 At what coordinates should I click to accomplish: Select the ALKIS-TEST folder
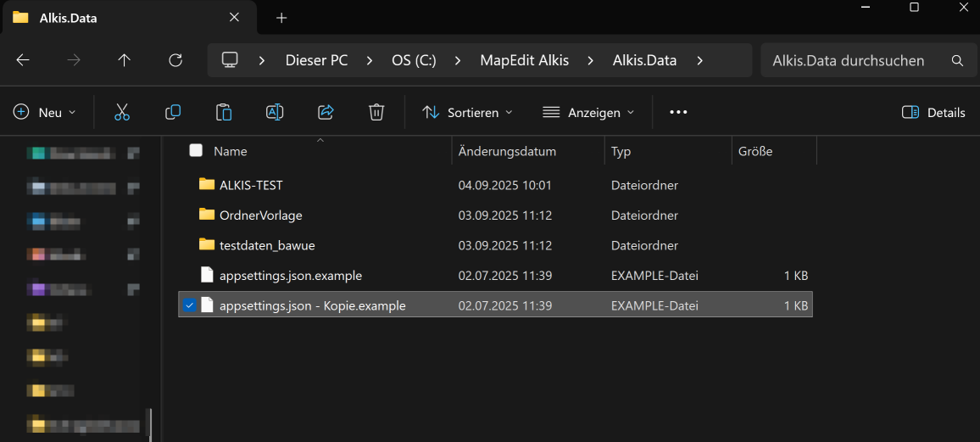[251, 185]
